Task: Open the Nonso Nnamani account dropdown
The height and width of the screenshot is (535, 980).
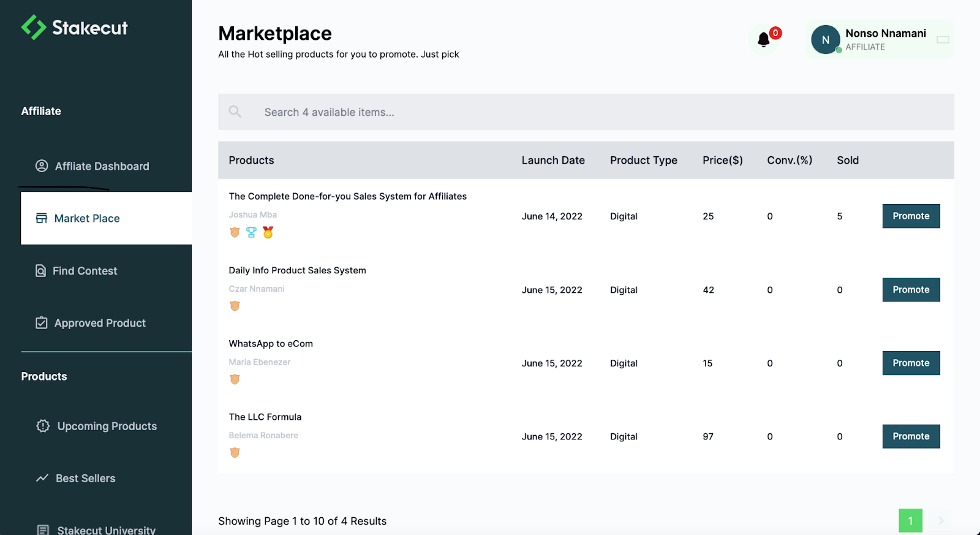Action: (943, 40)
